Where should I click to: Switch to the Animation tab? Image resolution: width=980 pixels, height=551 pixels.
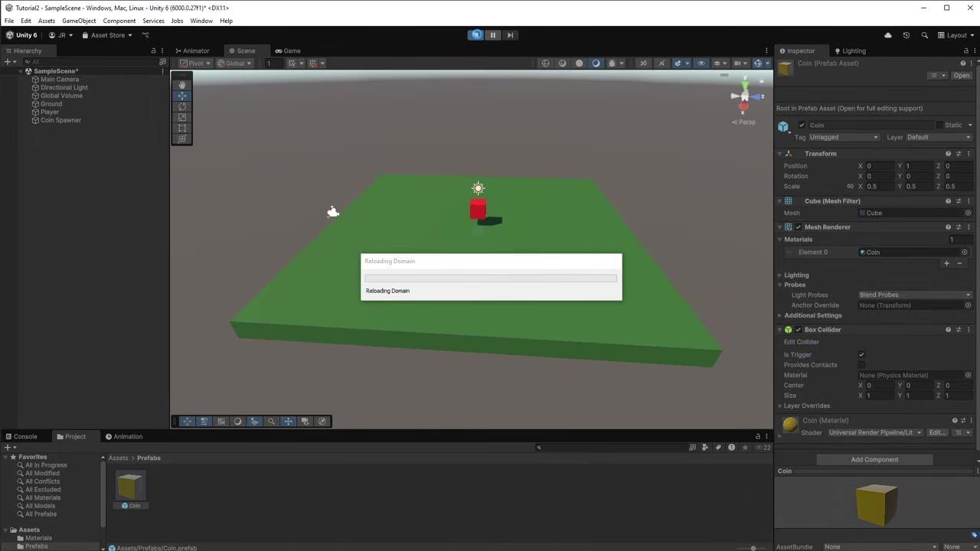click(124, 436)
